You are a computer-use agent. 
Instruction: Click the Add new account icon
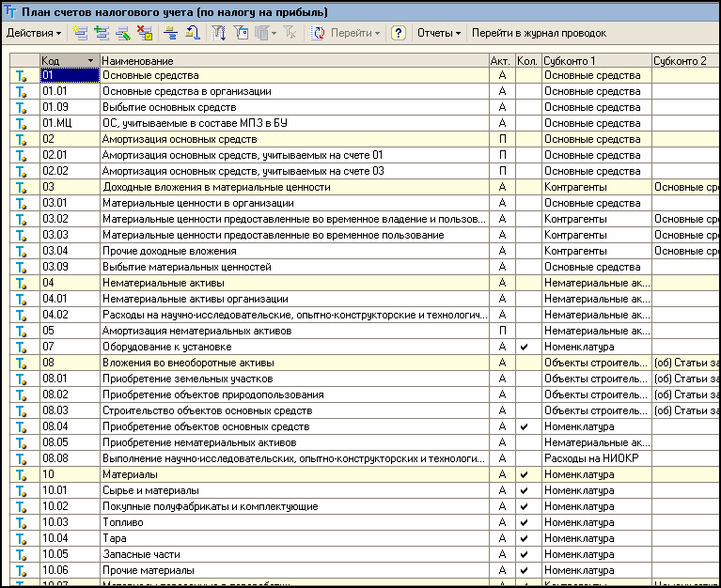coord(81,33)
